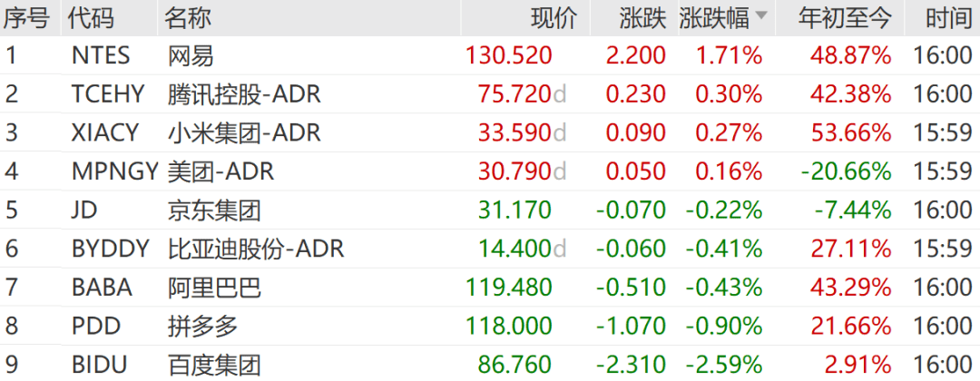The width and height of the screenshot is (980, 381).
Task: Open 美团-ADR stock name
Action: pos(220,171)
